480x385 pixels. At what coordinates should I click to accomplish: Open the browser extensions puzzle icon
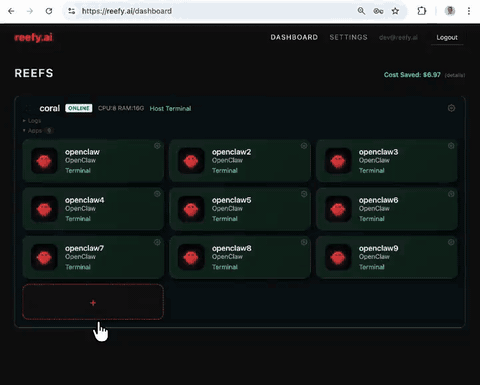422,11
